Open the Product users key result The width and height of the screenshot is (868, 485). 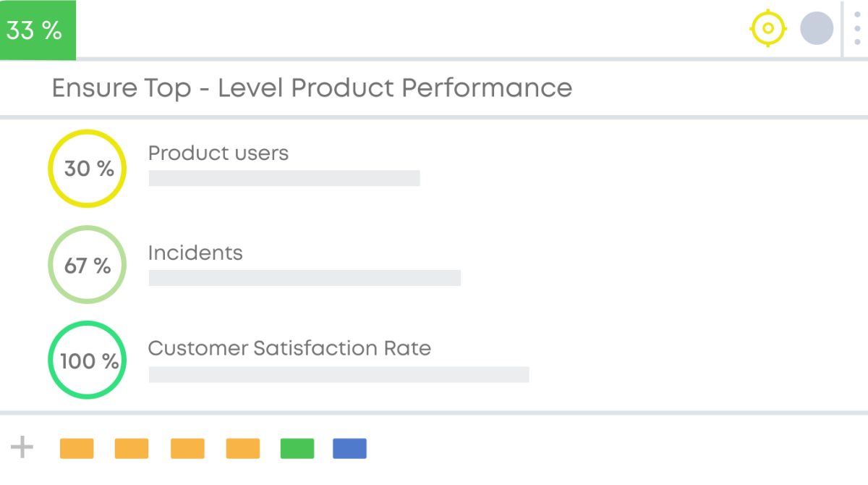[218, 153]
